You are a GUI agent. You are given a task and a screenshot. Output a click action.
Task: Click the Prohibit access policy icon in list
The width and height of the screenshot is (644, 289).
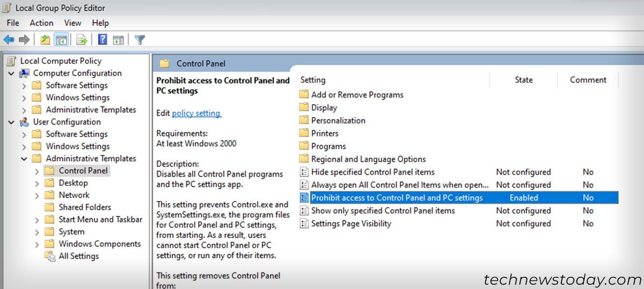(304, 198)
